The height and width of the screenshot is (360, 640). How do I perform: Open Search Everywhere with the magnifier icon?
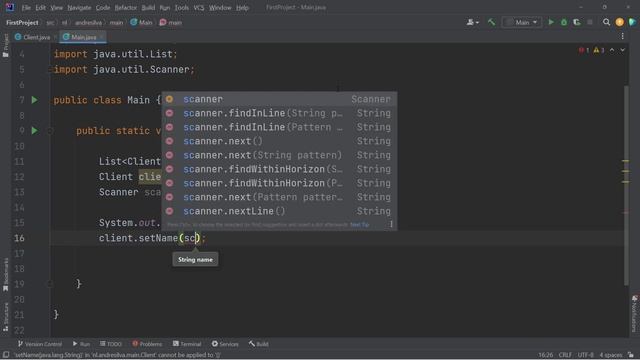[607, 22]
